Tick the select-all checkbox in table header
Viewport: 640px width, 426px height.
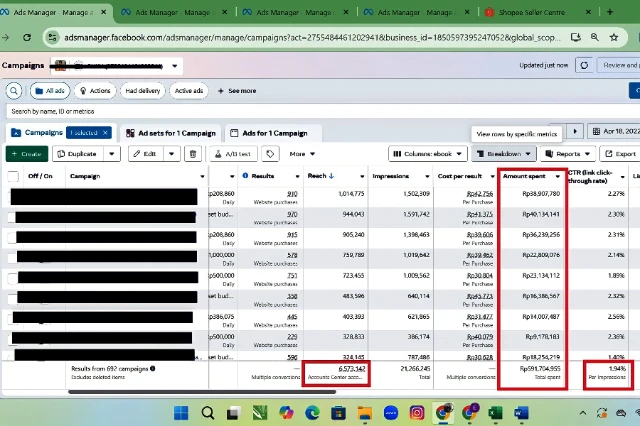pyautogui.click(x=13, y=177)
